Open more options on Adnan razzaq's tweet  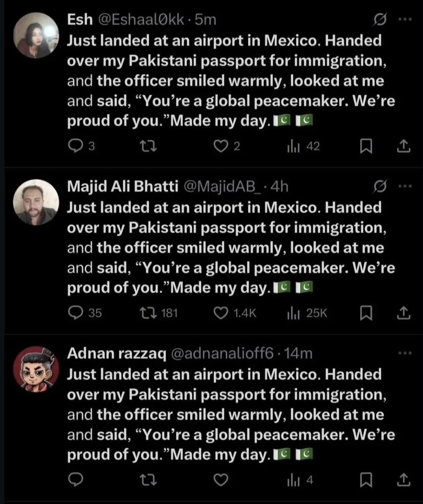(x=405, y=353)
